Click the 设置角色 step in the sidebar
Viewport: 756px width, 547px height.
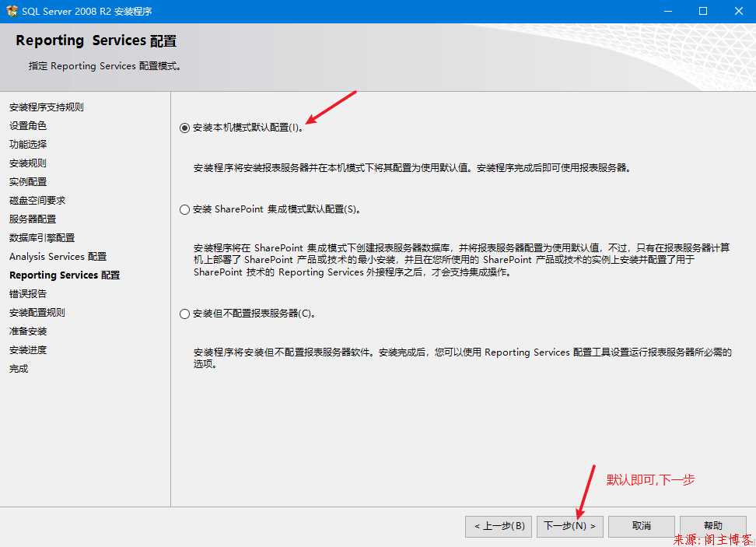(27, 126)
